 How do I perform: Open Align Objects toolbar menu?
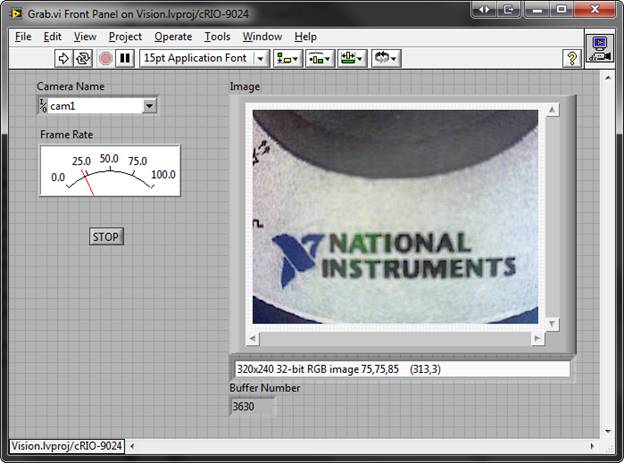tap(288, 59)
